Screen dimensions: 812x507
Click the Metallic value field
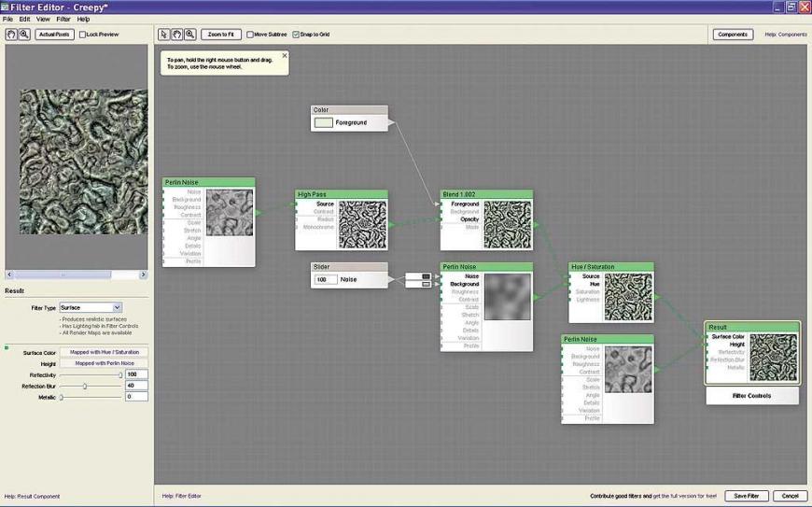(x=136, y=397)
